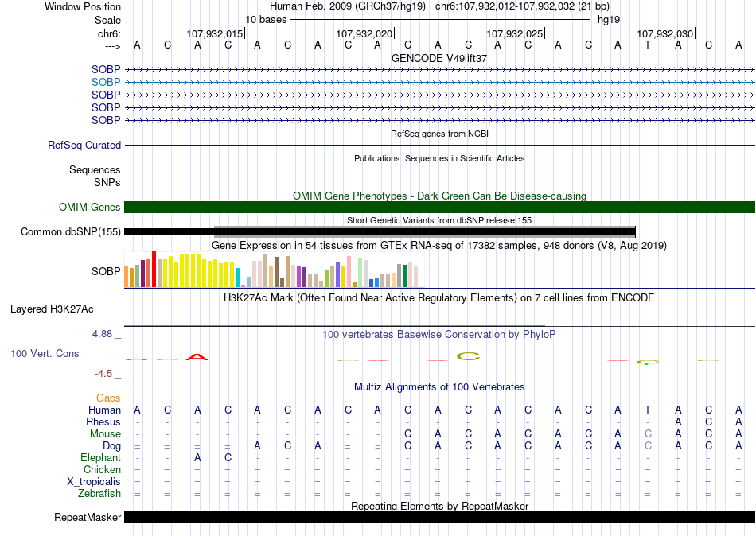756x536 pixels.
Task: Click the T base in reference sequence row
Action: [648, 45]
